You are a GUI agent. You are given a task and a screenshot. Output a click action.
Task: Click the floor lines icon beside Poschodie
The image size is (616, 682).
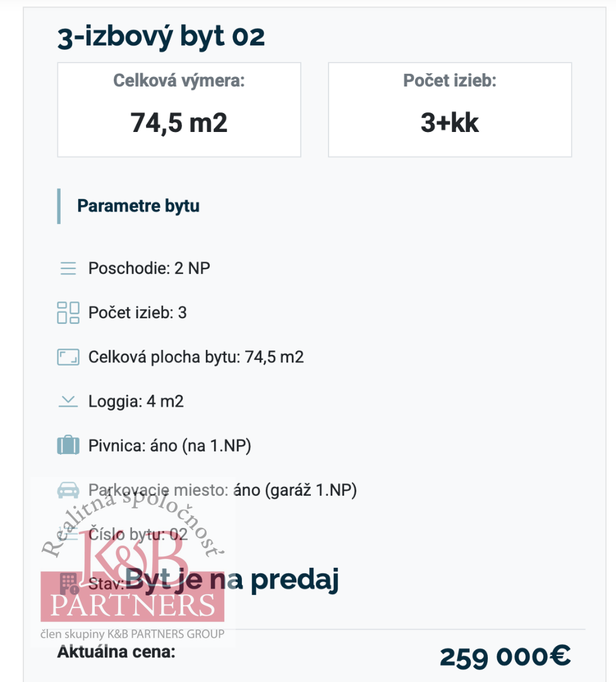pos(68,268)
